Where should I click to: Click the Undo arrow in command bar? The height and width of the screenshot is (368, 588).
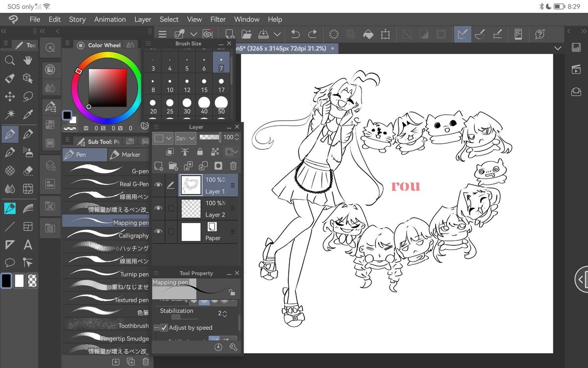pos(295,34)
